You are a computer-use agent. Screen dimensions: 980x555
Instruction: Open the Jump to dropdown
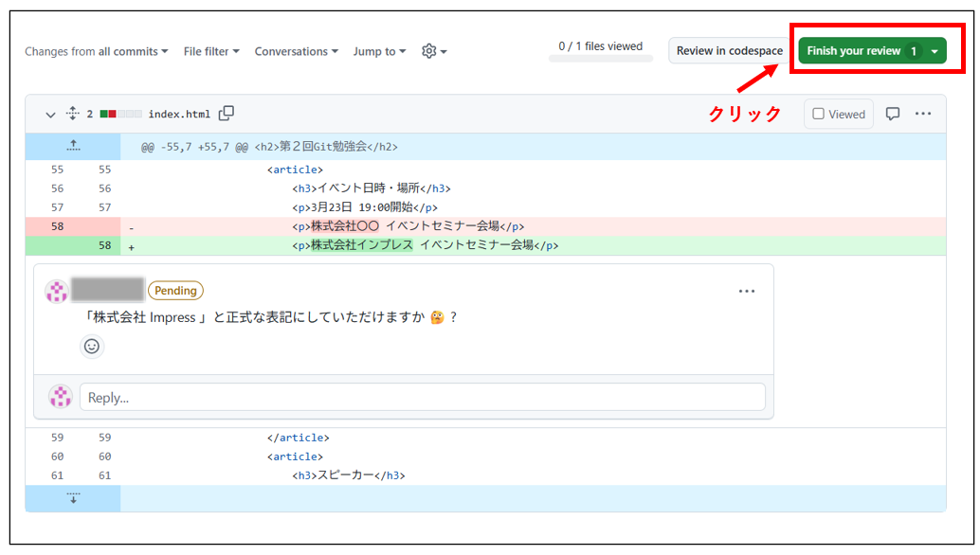378,51
